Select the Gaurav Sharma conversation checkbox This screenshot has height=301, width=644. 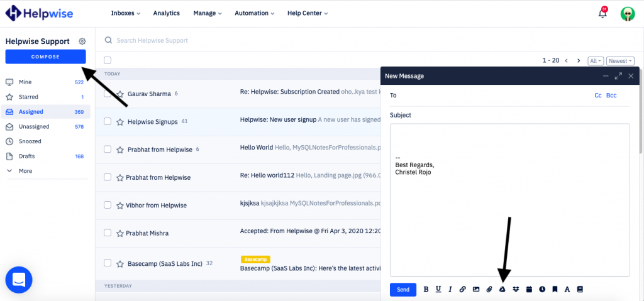[x=107, y=94]
